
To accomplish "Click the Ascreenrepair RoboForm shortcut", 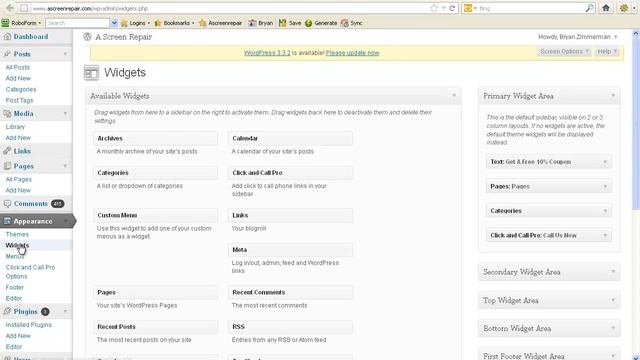I will point(220,23).
